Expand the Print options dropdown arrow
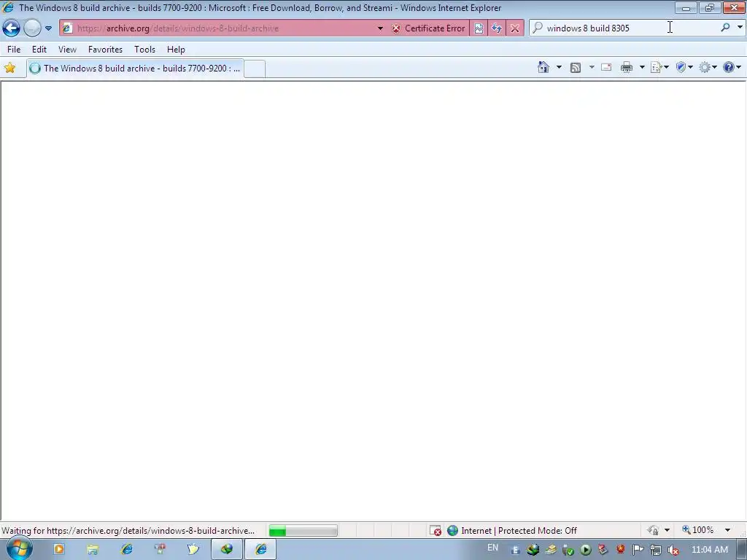This screenshot has height=560, width=747. click(x=642, y=67)
